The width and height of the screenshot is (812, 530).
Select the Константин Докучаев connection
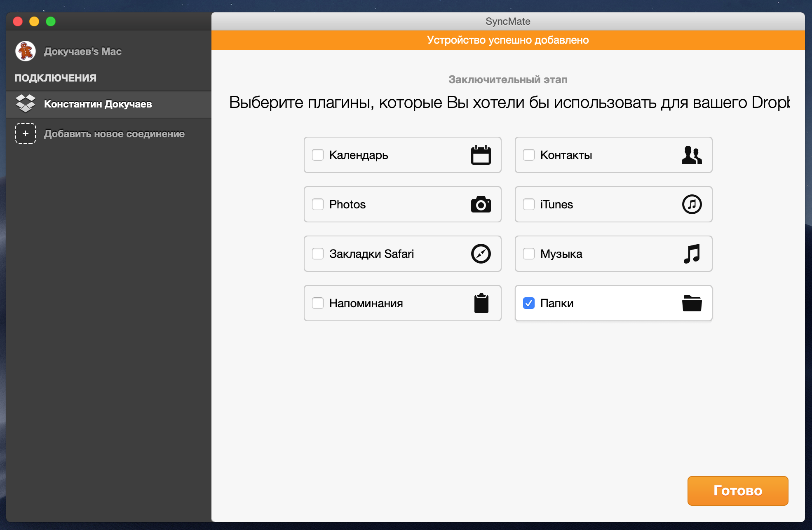pyautogui.click(x=98, y=104)
